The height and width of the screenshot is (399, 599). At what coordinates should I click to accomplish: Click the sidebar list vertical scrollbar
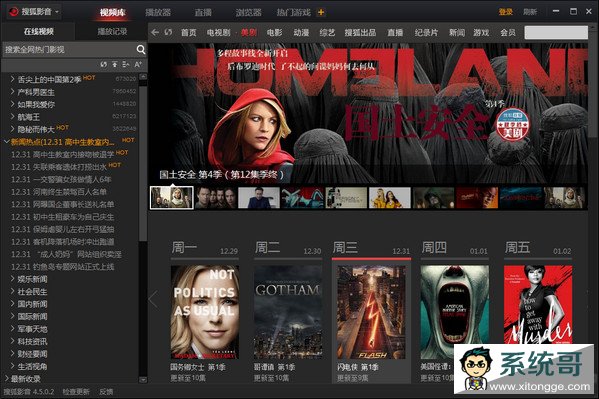[143, 161]
